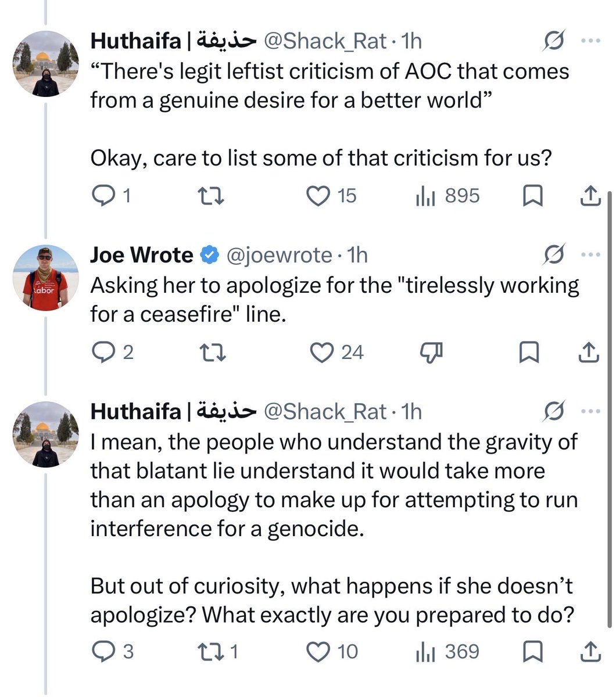Like the tweet with 15 likes
Image resolution: width=616 pixels, height=697 pixels.
click(x=331, y=196)
